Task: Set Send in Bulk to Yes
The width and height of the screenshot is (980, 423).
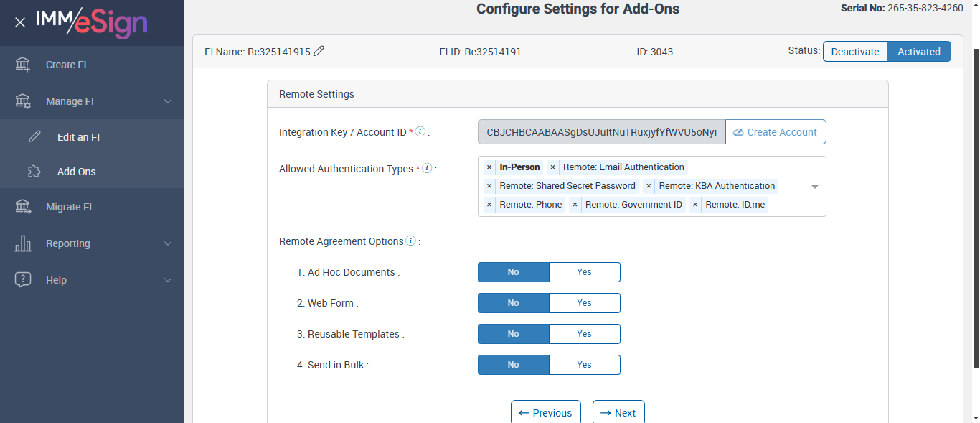Action: coord(584,365)
